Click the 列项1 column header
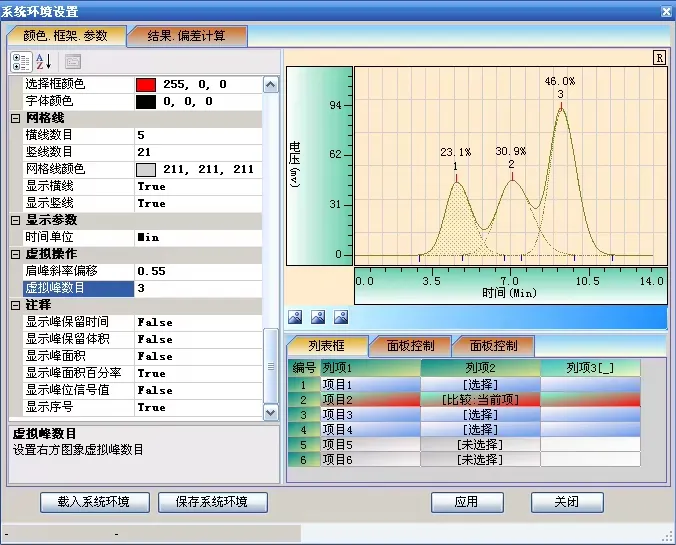The height and width of the screenshot is (545, 676). (370, 368)
